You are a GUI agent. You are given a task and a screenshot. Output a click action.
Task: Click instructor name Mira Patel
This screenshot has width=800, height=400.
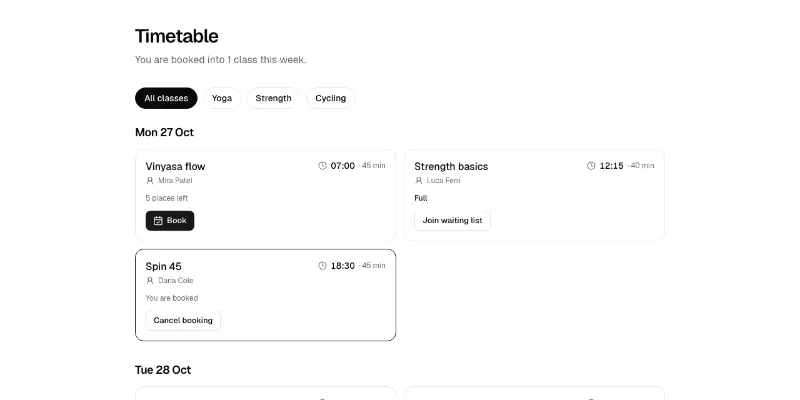click(x=175, y=181)
